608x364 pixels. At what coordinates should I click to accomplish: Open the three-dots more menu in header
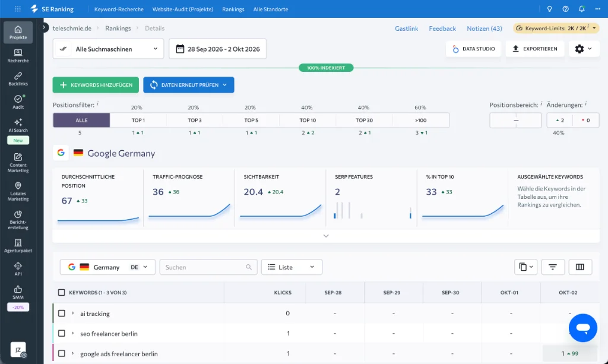(597, 9)
